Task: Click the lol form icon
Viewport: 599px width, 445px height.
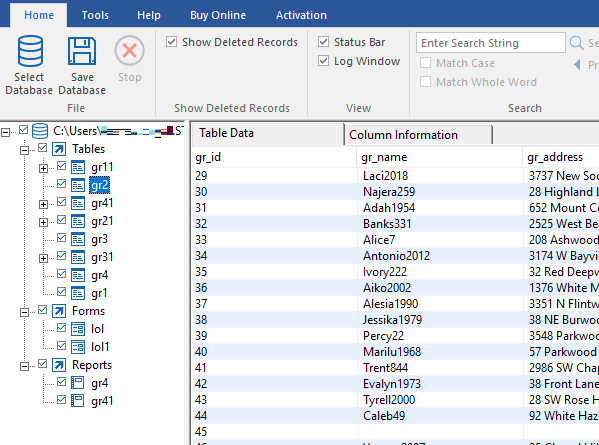Action: [78, 329]
